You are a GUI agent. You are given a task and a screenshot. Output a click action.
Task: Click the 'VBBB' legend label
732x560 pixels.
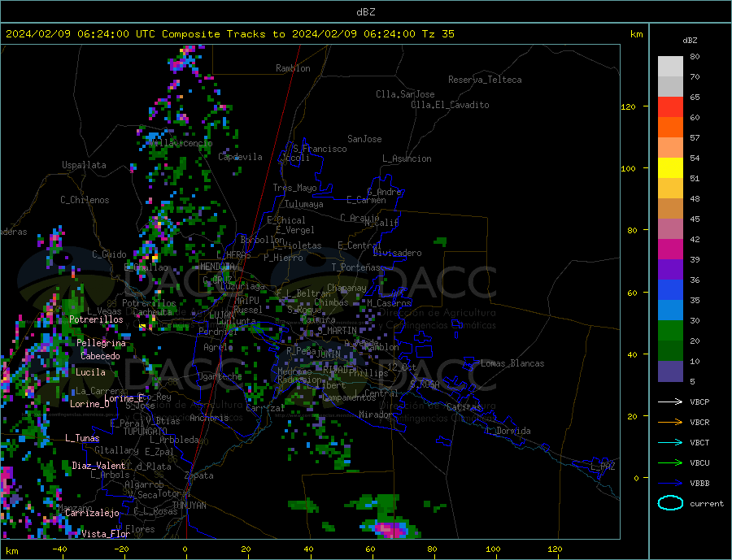(699, 483)
